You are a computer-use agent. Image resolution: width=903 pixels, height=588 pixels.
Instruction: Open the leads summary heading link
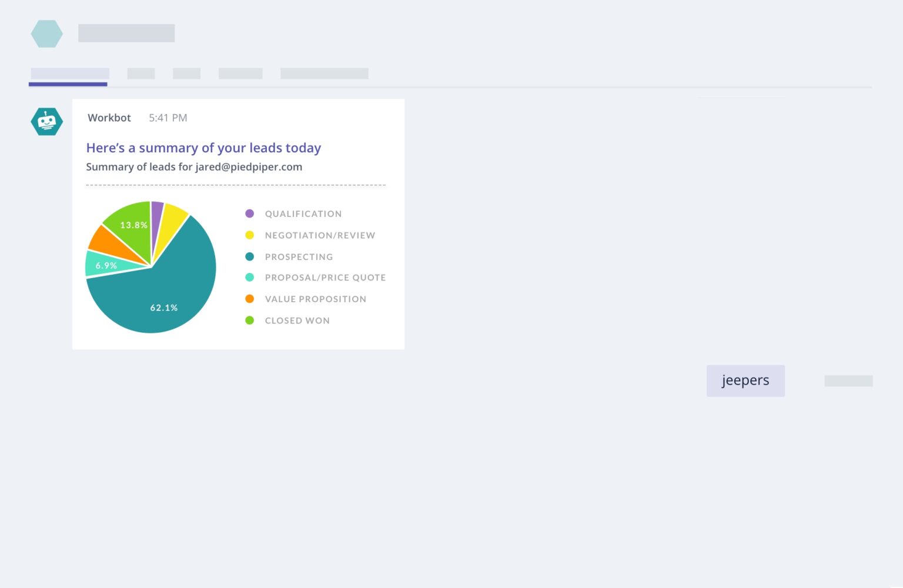203,148
